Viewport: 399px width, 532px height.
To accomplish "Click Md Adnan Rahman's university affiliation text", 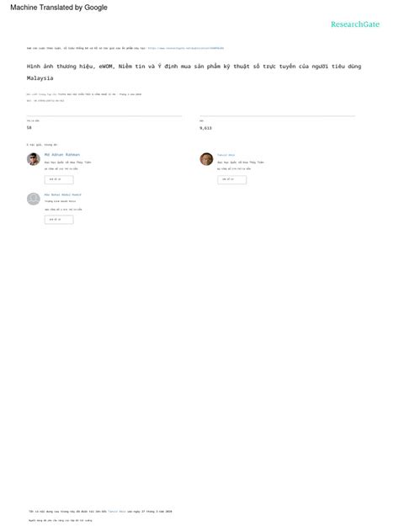I will (67, 162).
